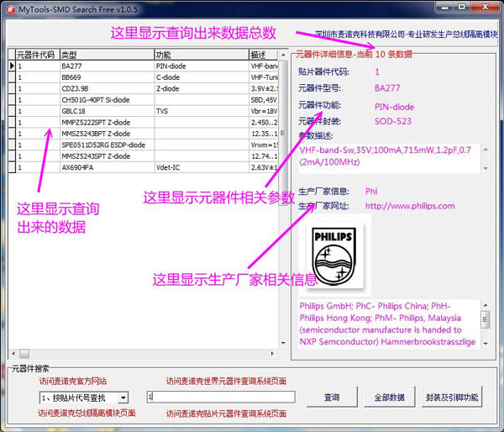
Task: Select the MMPZ5222SPT Z-diode row
Action: click(x=143, y=122)
